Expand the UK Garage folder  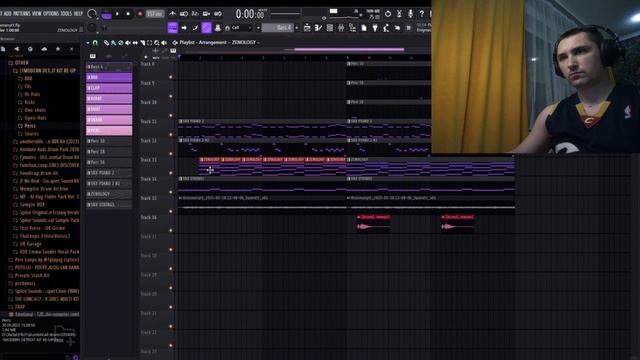click(27, 244)
